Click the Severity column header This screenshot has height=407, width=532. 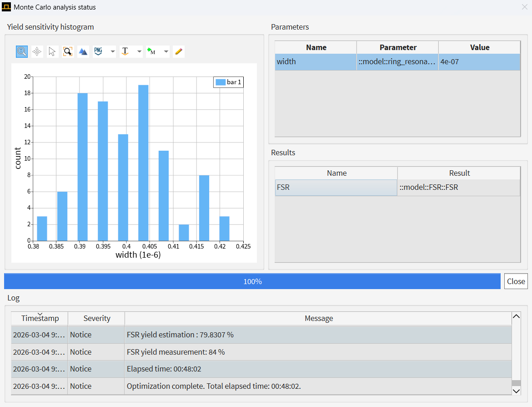pos(97,318)
